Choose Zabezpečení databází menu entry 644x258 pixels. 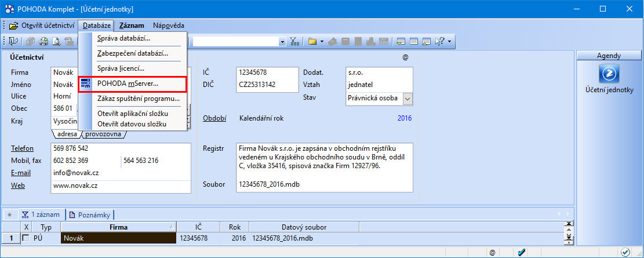tap(132, 53)
